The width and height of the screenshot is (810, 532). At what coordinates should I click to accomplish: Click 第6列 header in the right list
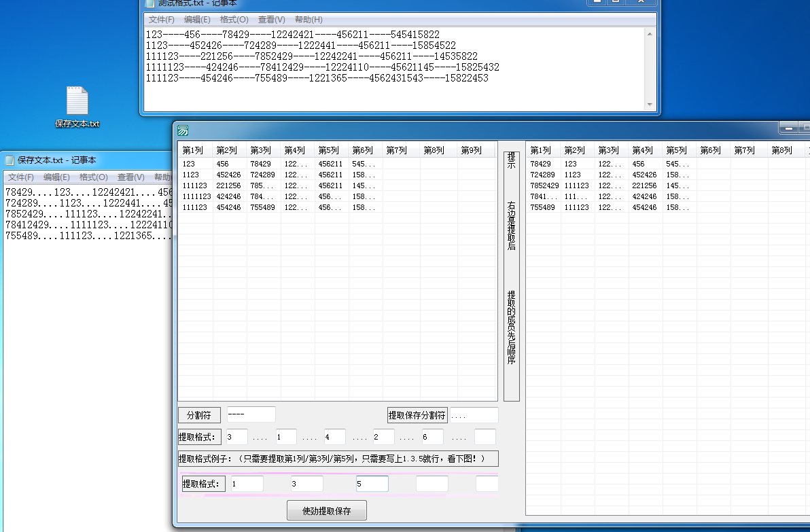point(714,150)
